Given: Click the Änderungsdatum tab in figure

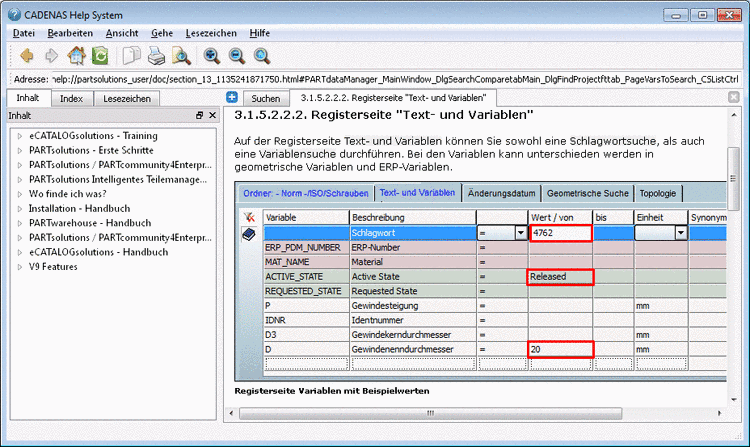Looking at the screenshot, I should [x=501, y=193].
